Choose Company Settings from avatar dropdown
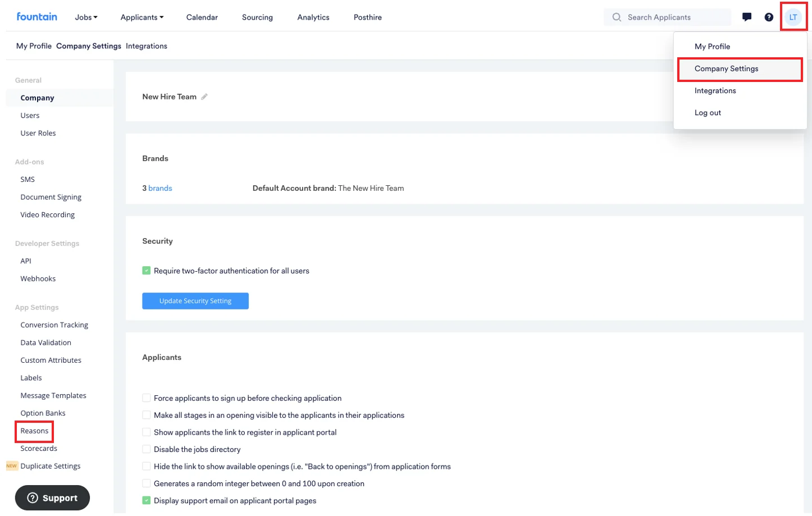 726,69
